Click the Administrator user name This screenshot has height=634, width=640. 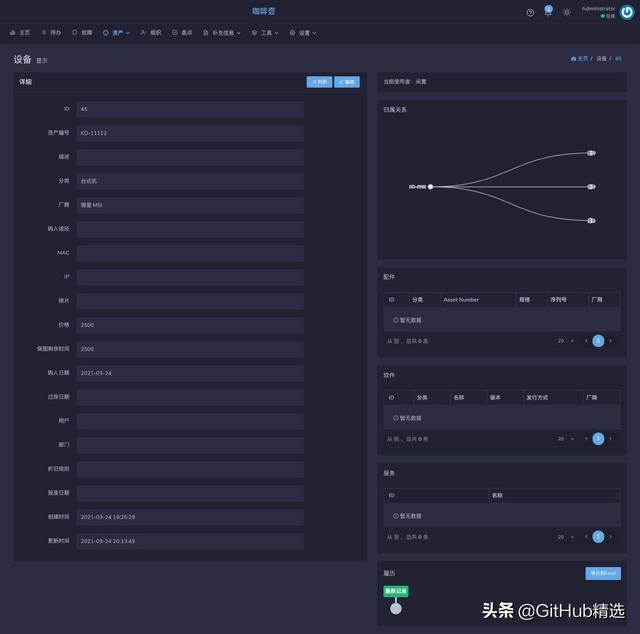[598, 9]
